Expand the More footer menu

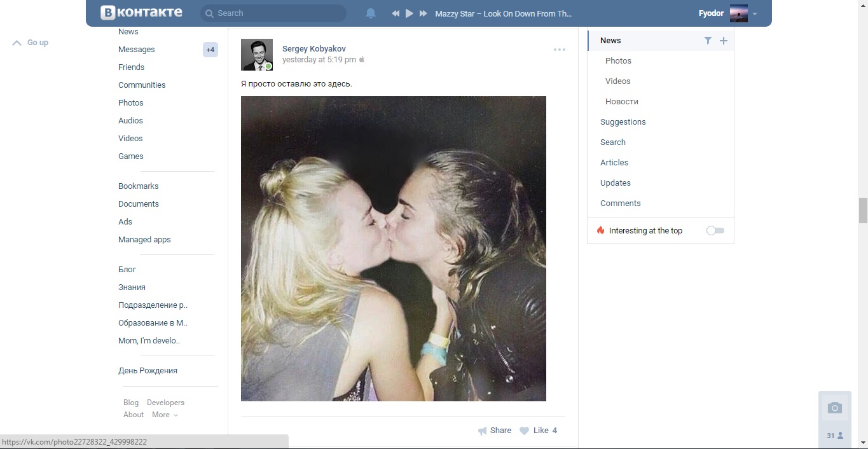[165, 415]
